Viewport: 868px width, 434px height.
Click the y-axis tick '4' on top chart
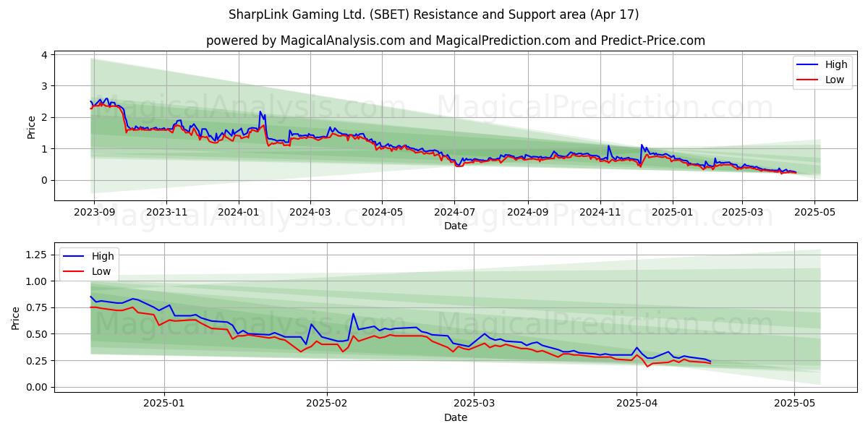(x=44, y=55)
